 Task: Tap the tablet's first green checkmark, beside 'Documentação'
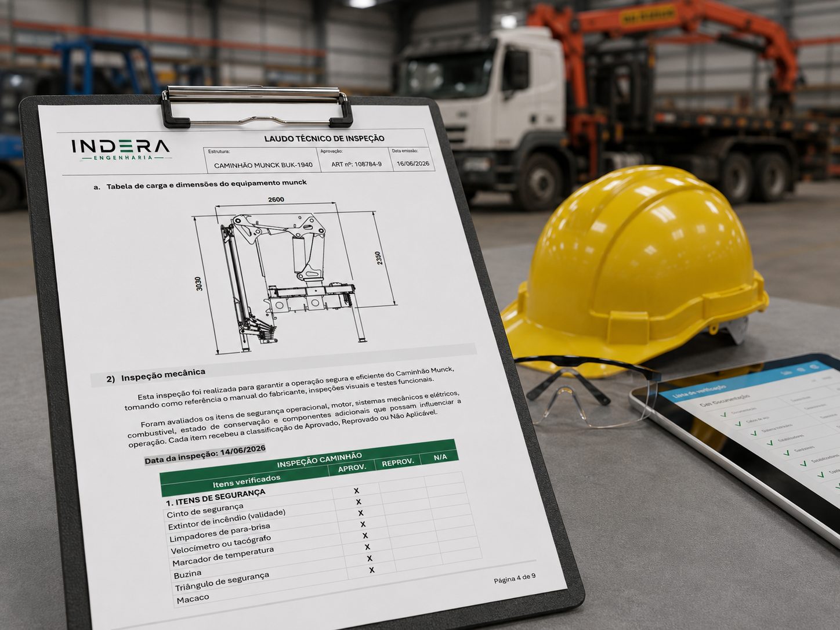pyautogui.click(x=723, y=415)
